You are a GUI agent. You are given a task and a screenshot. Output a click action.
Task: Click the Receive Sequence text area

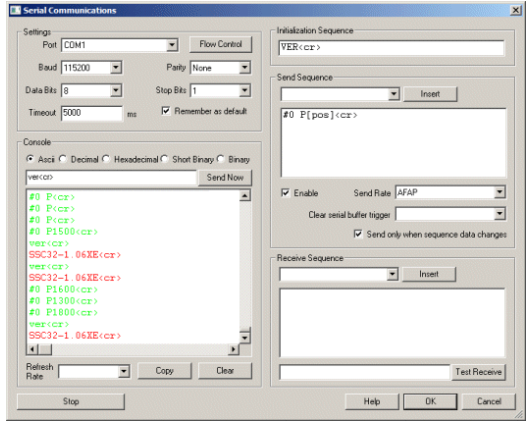392,323
